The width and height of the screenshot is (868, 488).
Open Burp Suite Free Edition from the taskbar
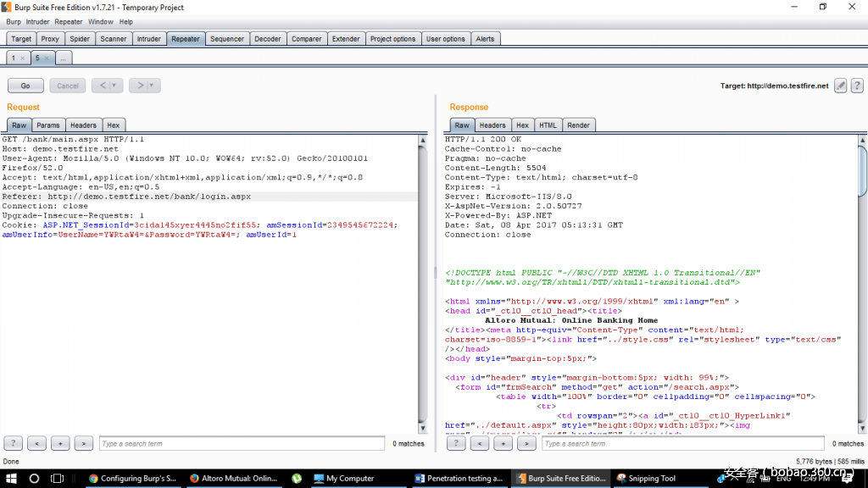[561, 478]
